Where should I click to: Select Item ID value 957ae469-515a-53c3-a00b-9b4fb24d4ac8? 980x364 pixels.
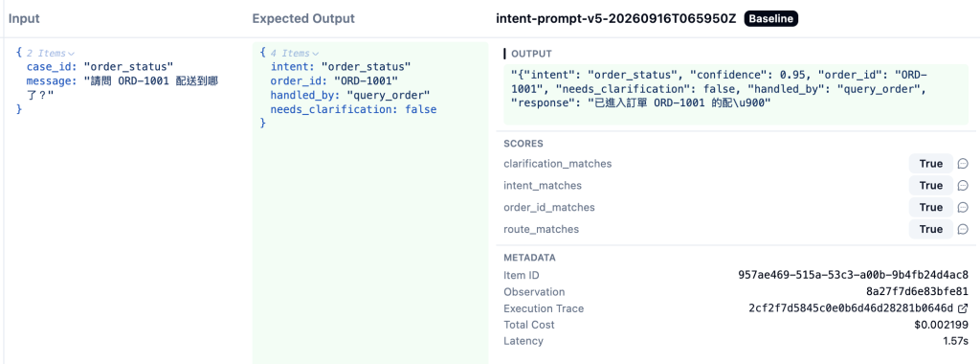(853, 275)
